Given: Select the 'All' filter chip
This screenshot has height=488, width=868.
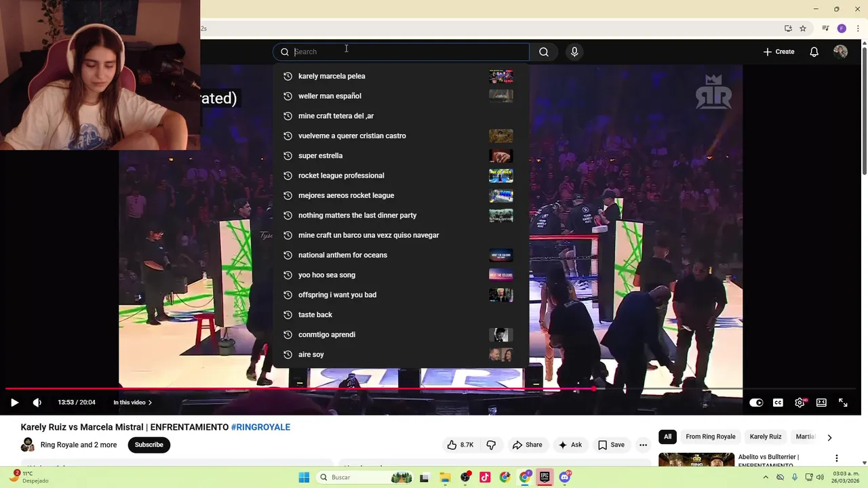Looking at the screenshot, I should 668,436.
